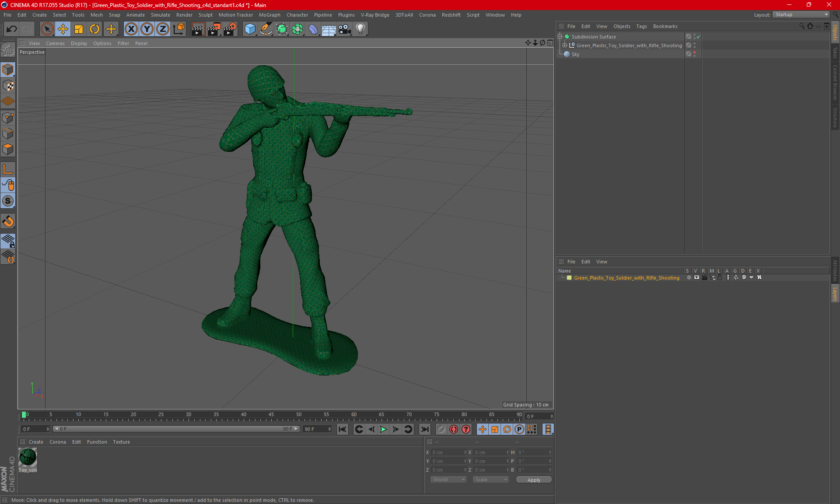
Task: Select the Rotate tool in top toolbar
Action: pyautogui.click(x=94, y=29)
